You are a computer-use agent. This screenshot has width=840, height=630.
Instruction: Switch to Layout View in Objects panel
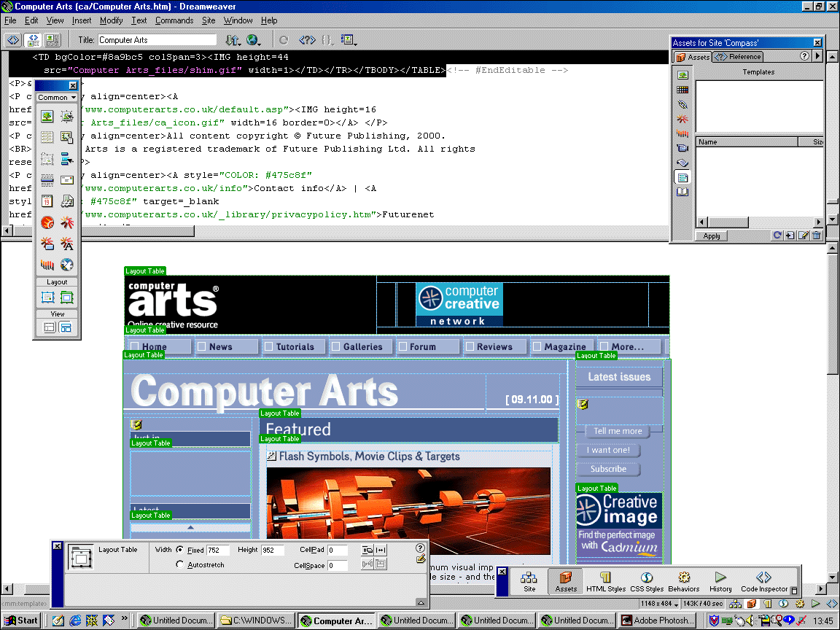66,327
